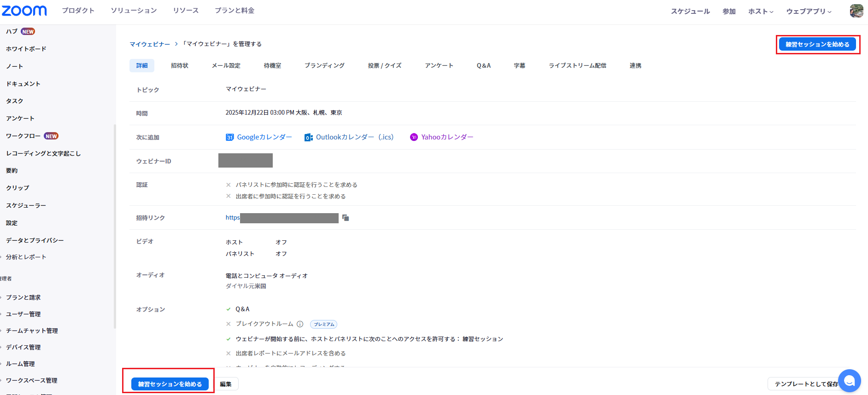
Task: Switch to the 招待状 tab
Action: tap(179, 65)
